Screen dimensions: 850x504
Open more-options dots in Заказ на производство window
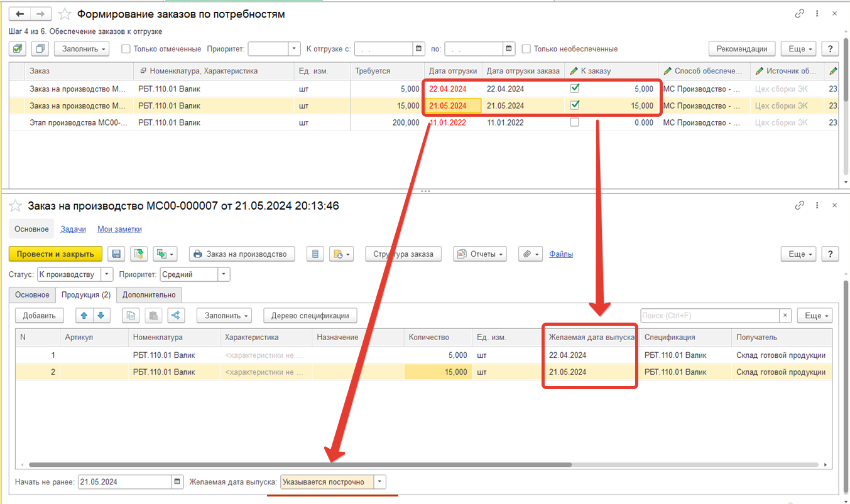pos(818,205)
